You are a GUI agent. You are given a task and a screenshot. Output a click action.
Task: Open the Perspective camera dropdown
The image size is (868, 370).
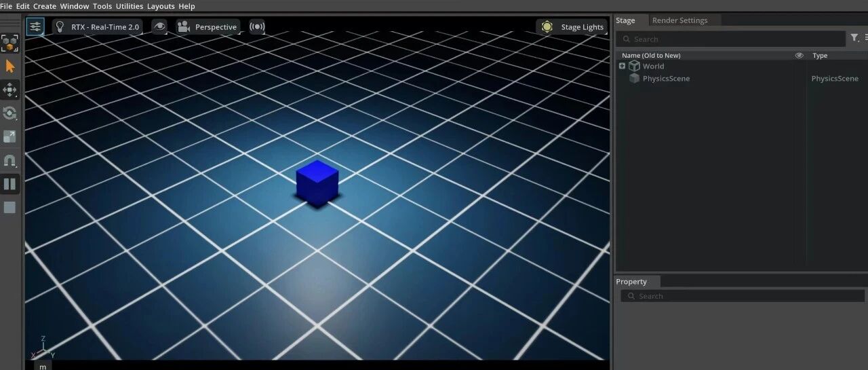[208, 27]
